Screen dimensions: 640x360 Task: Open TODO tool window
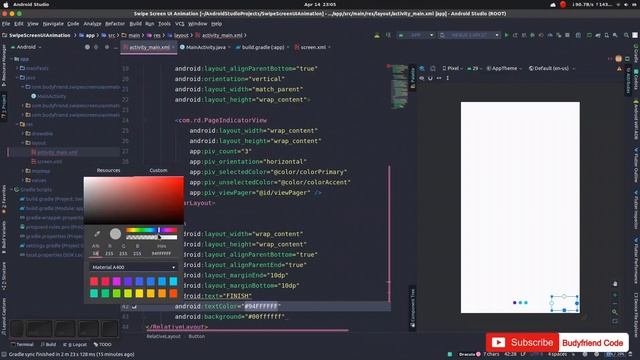[x=102, y=344]
